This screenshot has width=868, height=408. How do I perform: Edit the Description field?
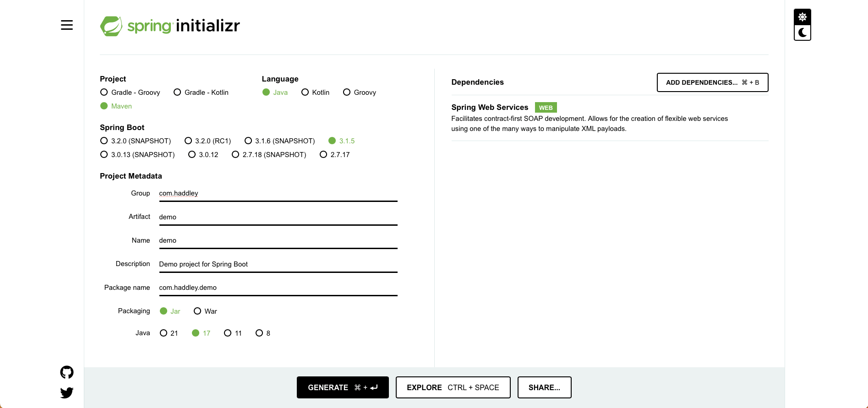(x=278, y=264)
